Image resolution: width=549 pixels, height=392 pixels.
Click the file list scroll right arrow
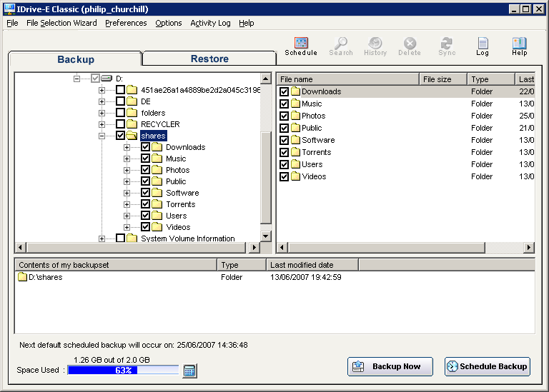click(529, 248)
